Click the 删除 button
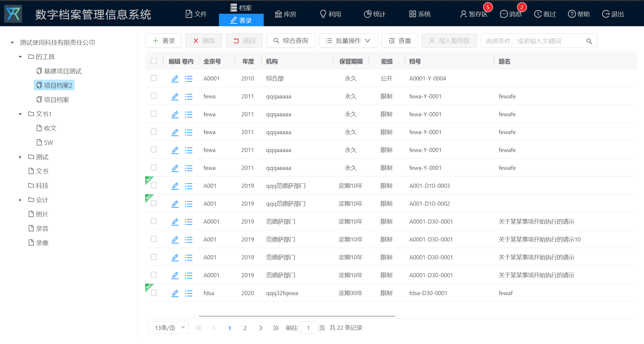 click(204, 41)
